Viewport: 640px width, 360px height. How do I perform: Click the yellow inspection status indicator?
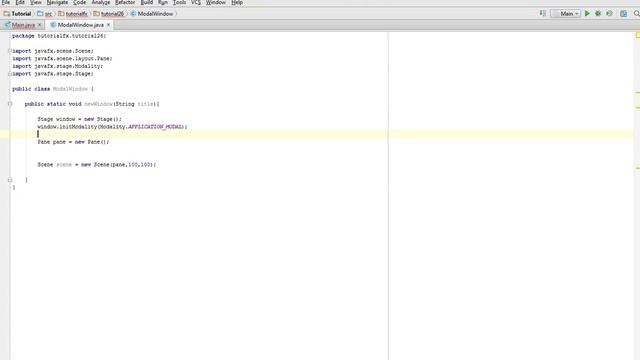(x=638, y=36)
